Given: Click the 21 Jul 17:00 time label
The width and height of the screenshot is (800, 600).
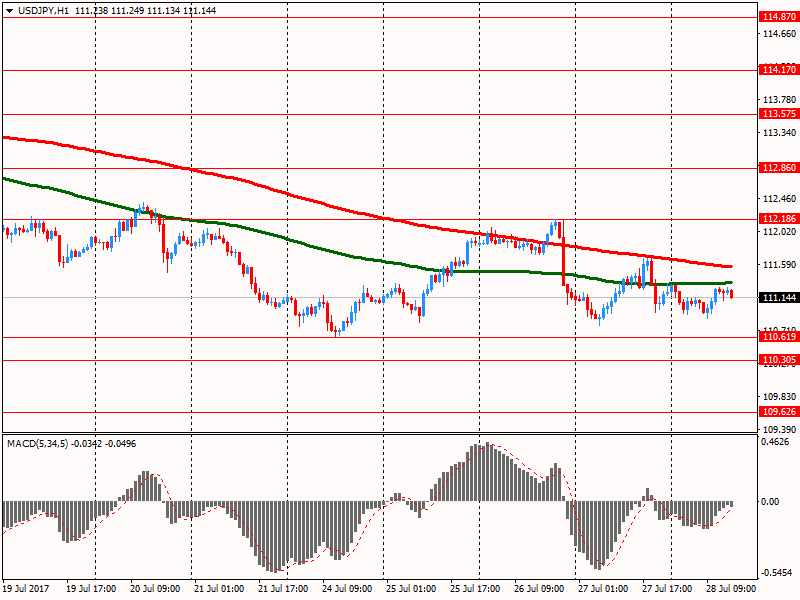Looking at the screenshot, I should pyautogui.click(x=283, y=589).
